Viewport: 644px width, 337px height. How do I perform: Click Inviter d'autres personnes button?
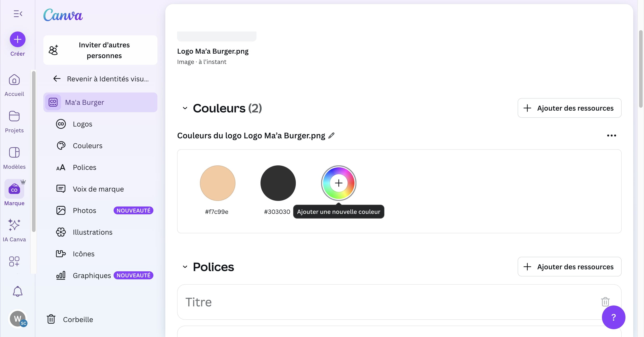(100, 50)
